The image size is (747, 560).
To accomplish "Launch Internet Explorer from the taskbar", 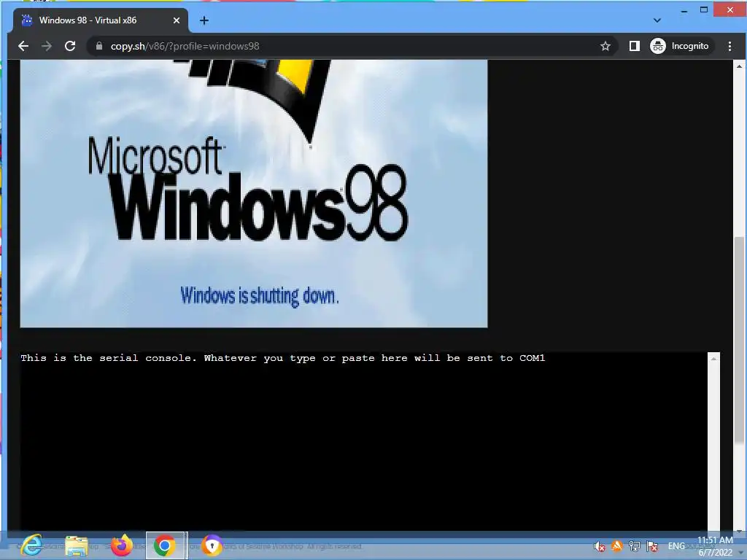I will pos(32,545).
